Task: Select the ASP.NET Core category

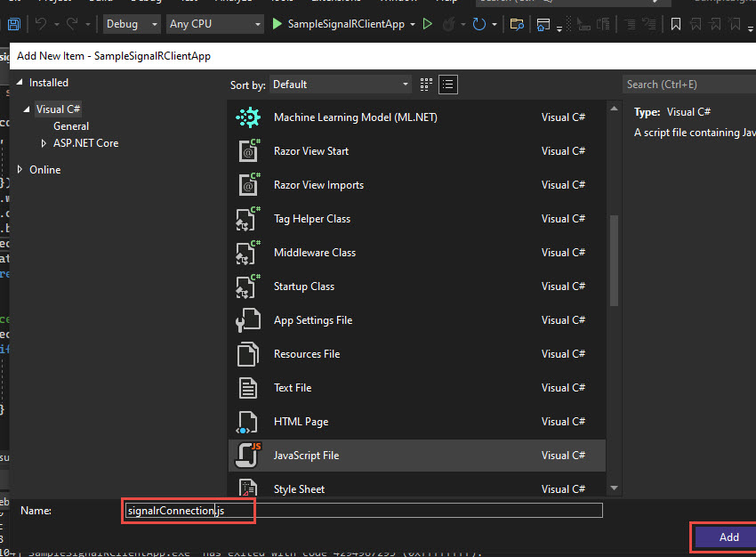Action: point(85,142)
